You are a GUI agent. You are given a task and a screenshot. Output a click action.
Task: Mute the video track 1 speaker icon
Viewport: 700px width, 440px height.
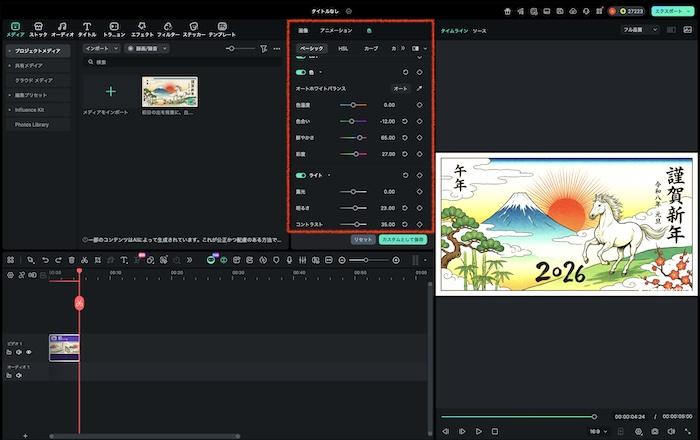point(19,352)
